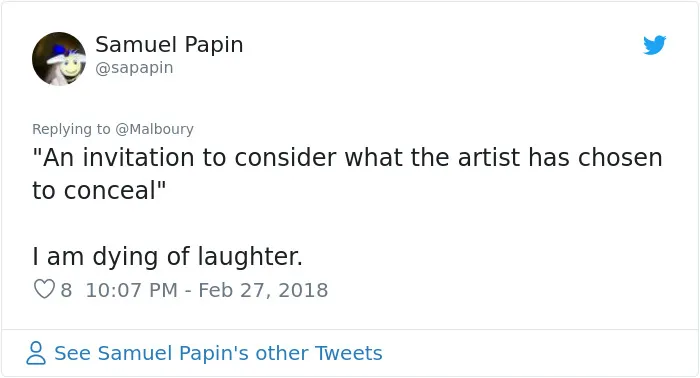Click the 'I am dying of laughter.' sentence

(167, 257)
